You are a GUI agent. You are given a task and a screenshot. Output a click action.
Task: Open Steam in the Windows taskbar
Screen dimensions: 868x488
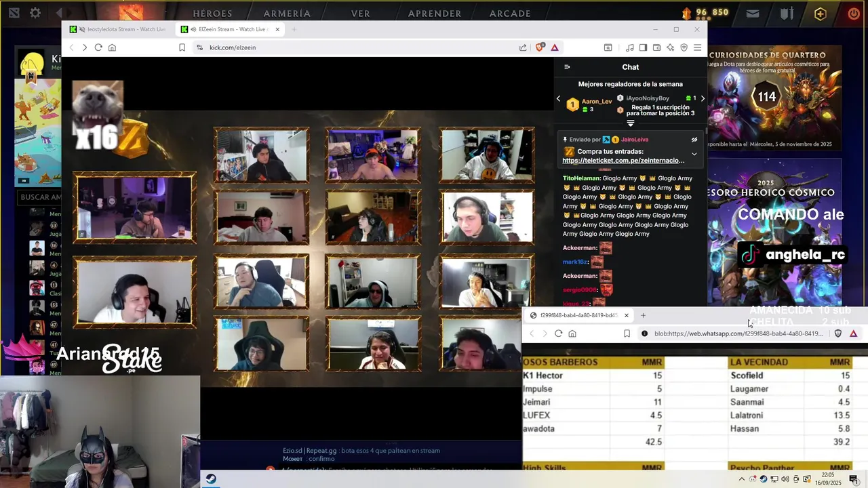click(x=211, y=479)
